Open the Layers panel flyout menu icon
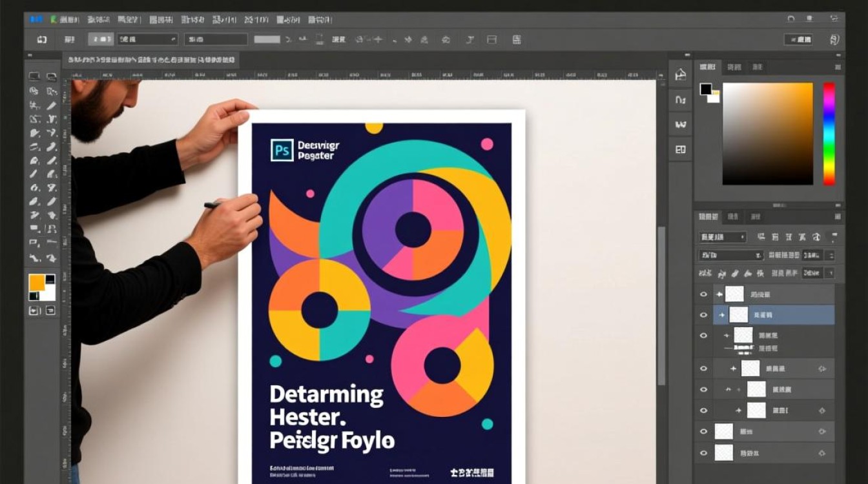The height and width of the screenshot is (484, 868). 837,217
